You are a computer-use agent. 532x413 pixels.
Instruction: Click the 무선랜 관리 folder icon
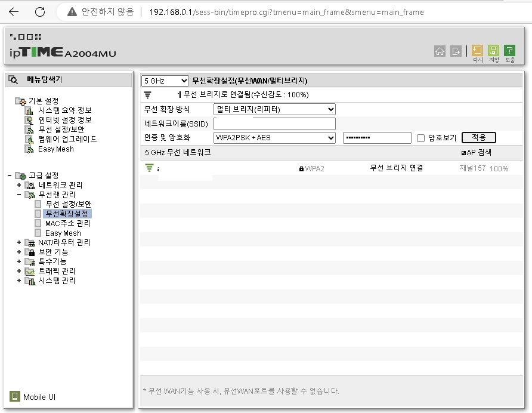point(30,195)
